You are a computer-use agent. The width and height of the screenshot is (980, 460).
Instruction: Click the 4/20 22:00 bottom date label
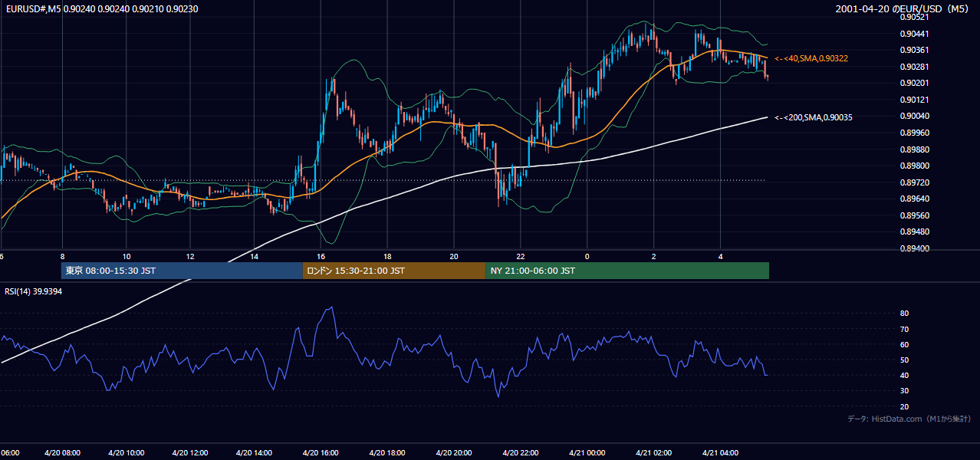click(x=521, y=453)
